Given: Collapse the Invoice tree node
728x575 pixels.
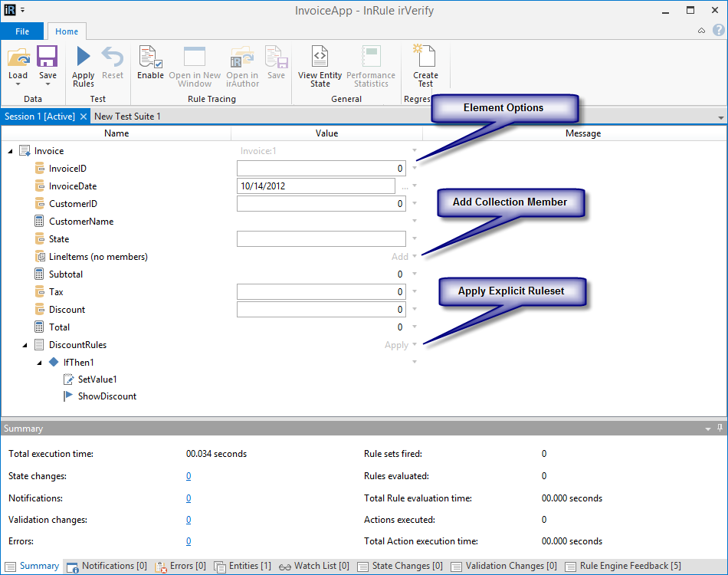Looking at the screenshot, I should [x=11, y=152].
